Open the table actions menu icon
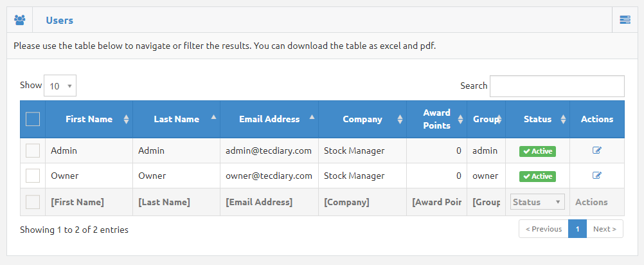This screenshot has height=265, width=644. pos(625,20)
